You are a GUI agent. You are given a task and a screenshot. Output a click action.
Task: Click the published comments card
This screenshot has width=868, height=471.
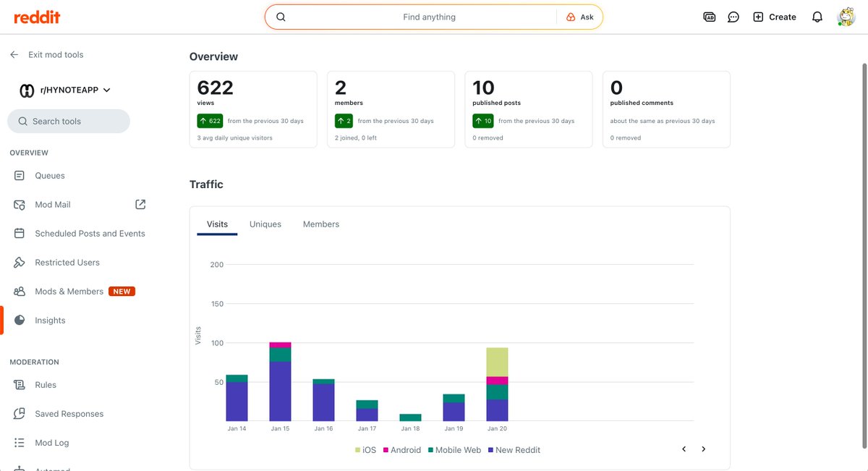coord(666,109)
